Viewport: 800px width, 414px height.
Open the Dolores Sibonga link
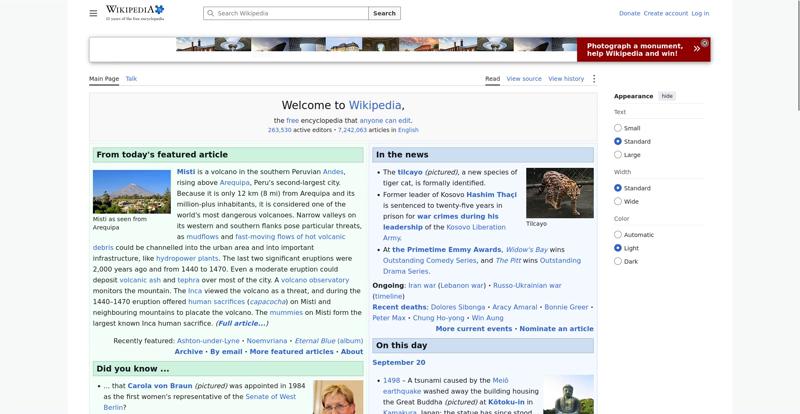tap(458, 307)
